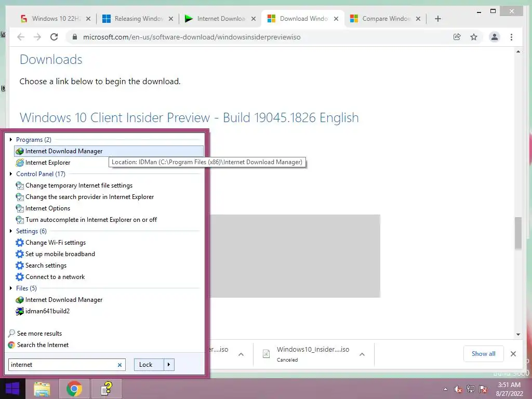Image resolution: width=532 pixels, height=399 pixels.
Task: Click the address bar URL
Action: click(x=192, y=37)
